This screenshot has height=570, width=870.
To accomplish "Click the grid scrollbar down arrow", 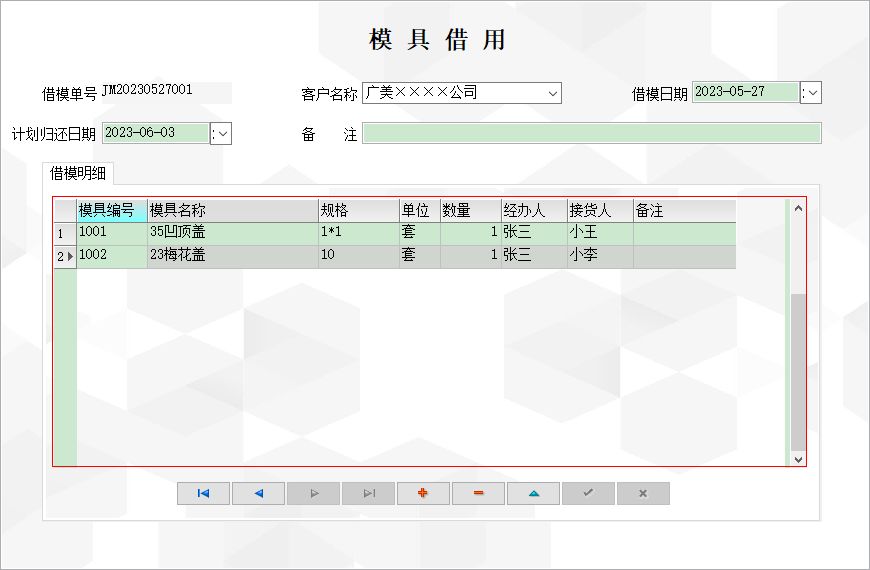I will pyautogui.click(x=798, y=459).
